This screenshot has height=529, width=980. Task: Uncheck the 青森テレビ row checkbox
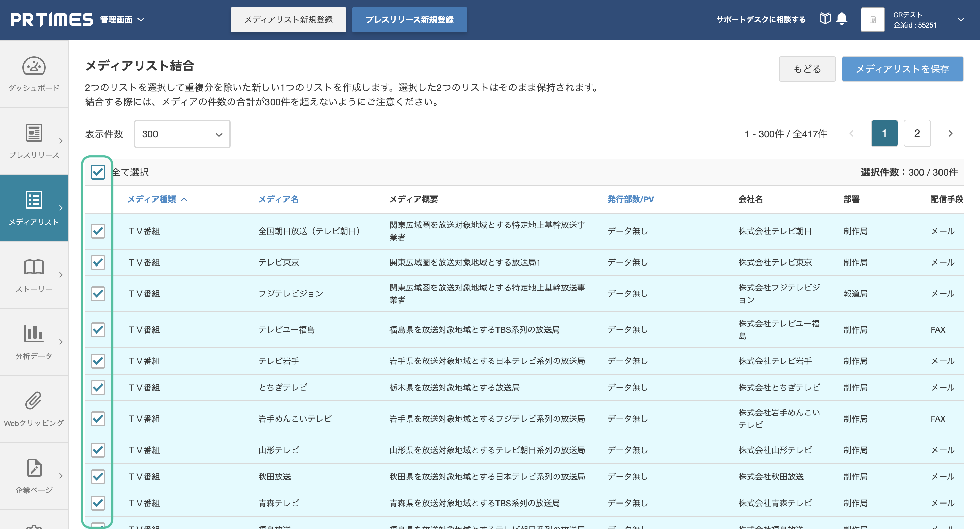(98, 503)
